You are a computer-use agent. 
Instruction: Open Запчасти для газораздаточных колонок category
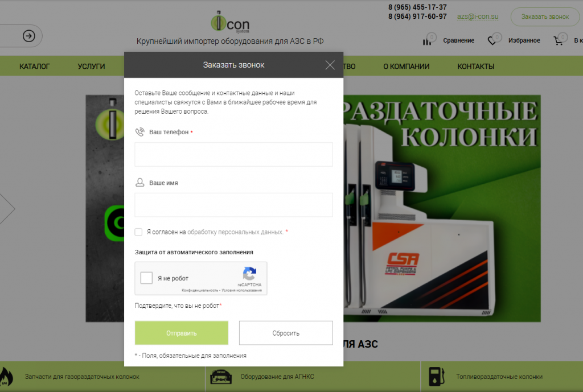(x=82, y=377)
